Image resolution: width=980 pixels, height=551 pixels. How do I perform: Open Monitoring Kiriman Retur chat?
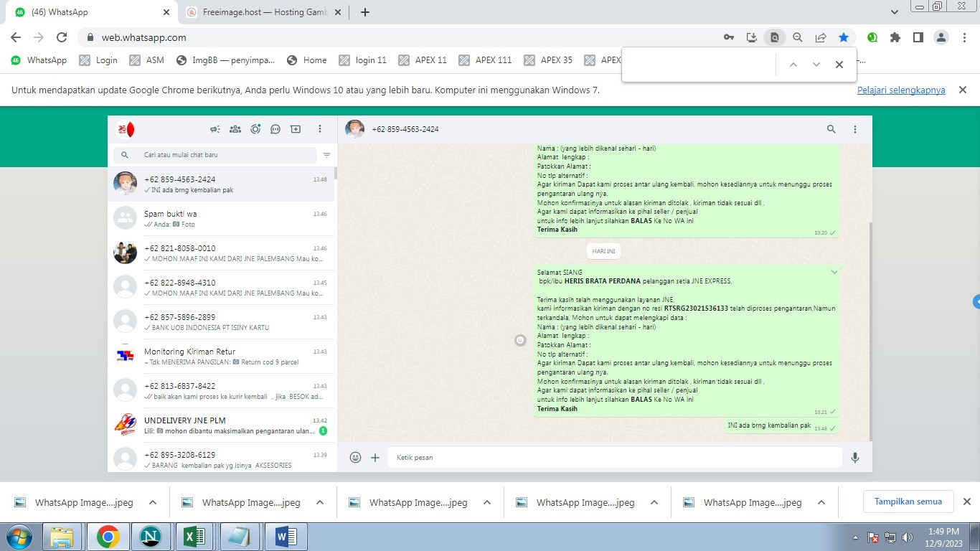point(221,357)
